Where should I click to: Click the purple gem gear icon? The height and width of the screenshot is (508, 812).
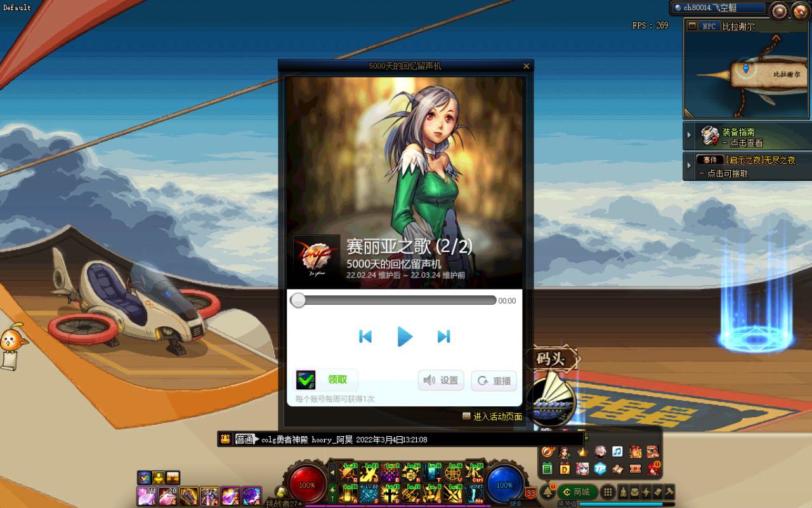778,11
